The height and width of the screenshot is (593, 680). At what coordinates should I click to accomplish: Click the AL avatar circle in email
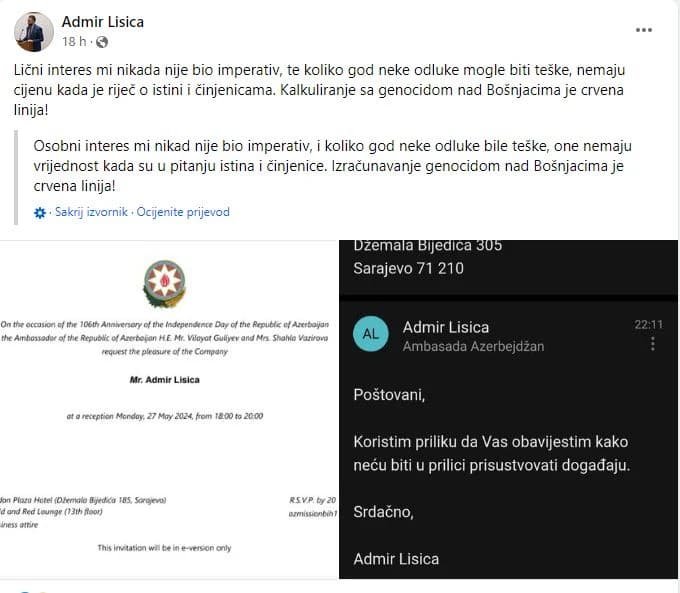[x=371, y=334]
